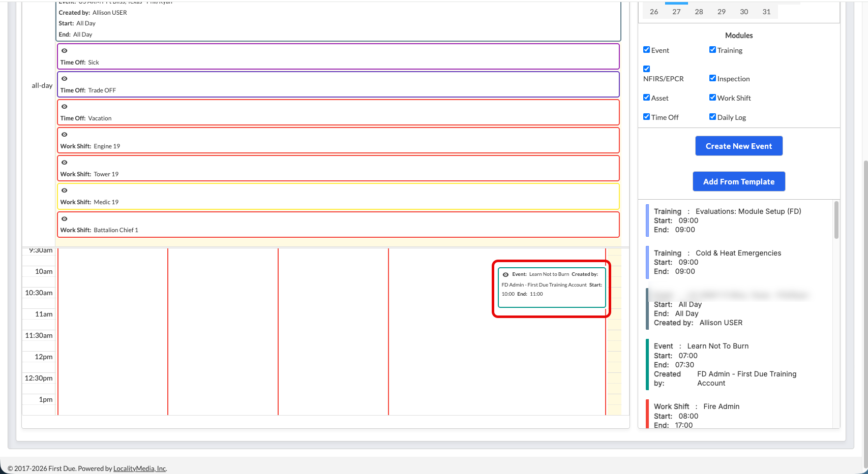Click the event list scrollbar
The width and height of the screenshot is (868, 474).
836,219
